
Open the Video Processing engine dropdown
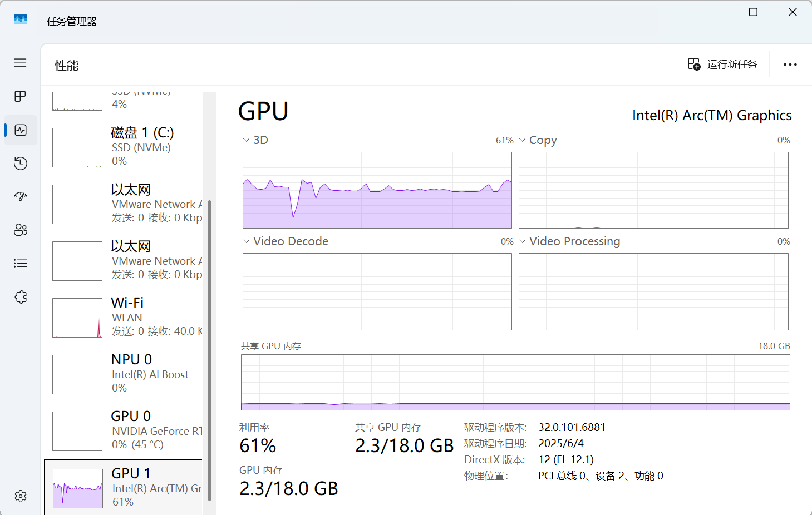pos(522,241)
